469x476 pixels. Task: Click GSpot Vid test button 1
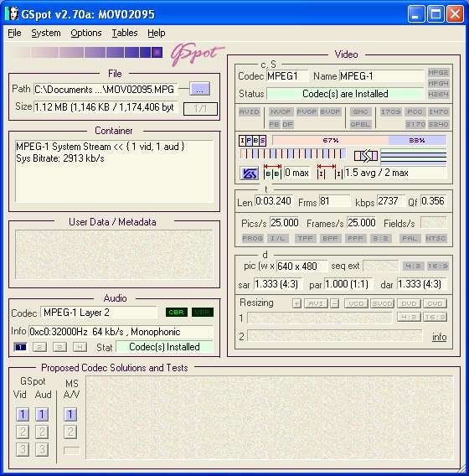click(23, 414)
